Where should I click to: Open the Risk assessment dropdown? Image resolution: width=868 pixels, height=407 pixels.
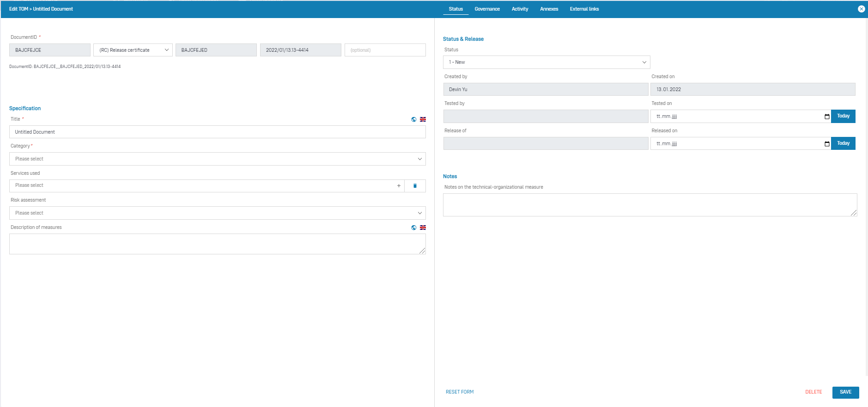[x=217, y=213]
